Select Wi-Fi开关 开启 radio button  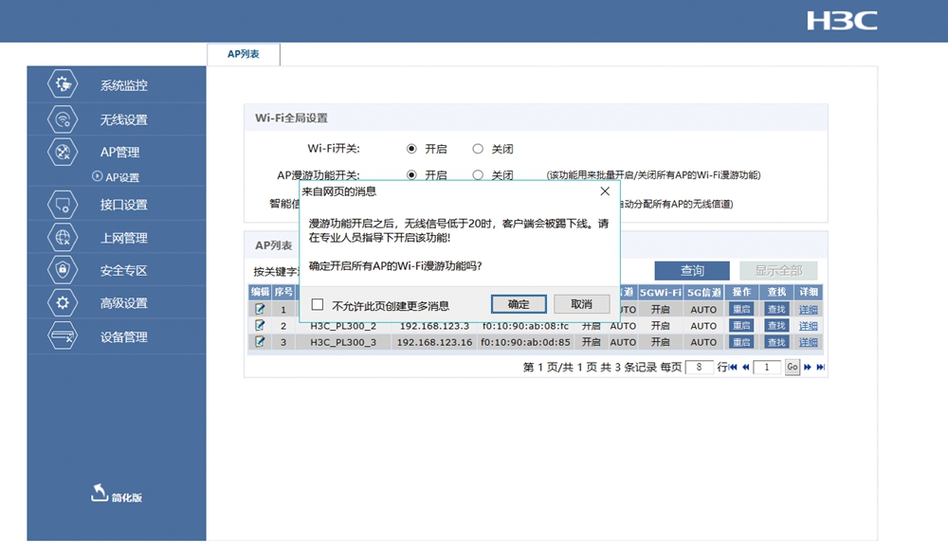click(411, 149)
